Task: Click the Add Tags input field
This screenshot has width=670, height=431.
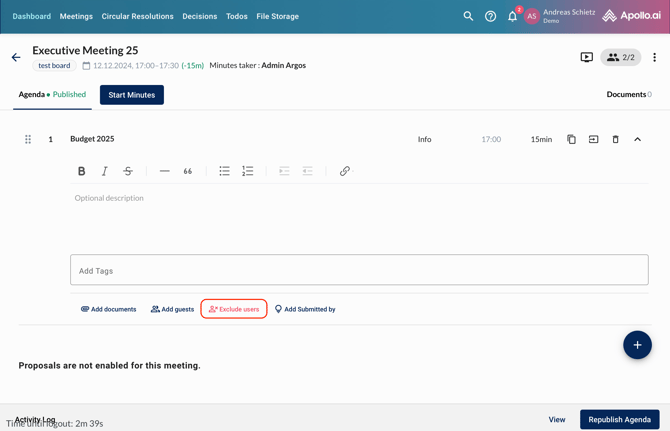Action: click(359, 270)
